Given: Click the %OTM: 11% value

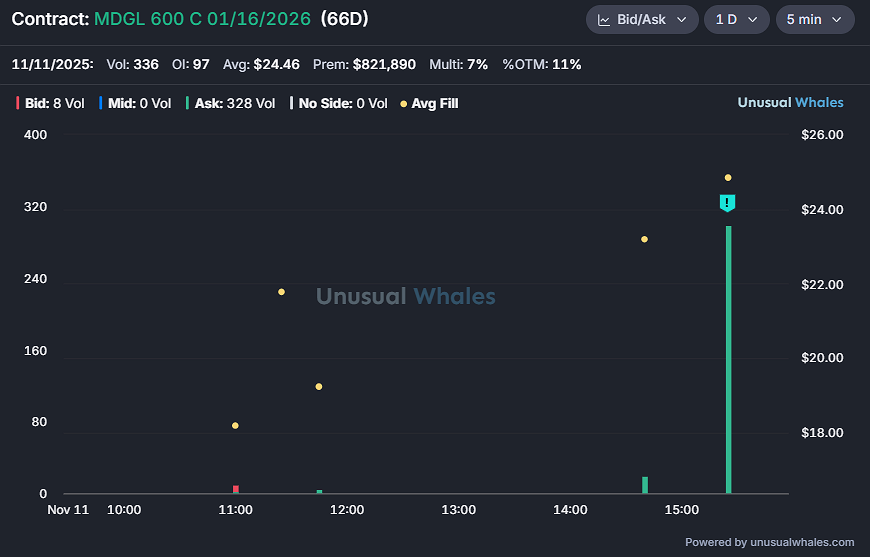Looking at the screenshot, I should coord(542,64).
